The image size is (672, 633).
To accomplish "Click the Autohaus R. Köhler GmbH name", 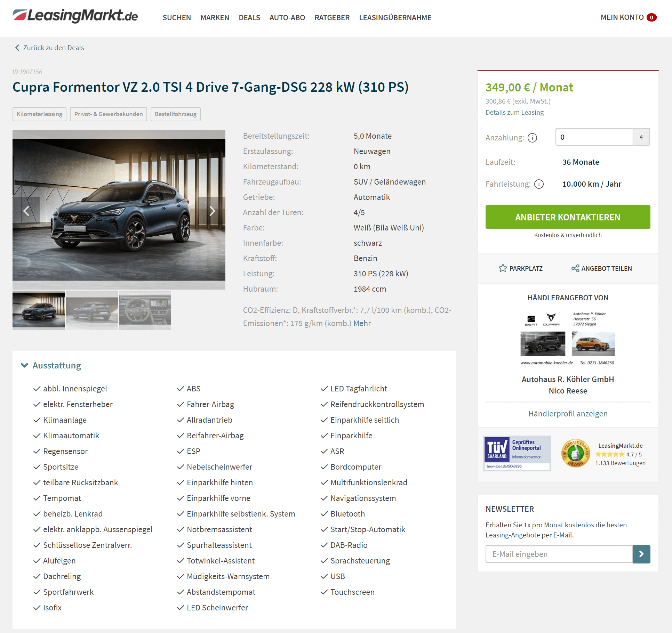I will pos(568,379).
